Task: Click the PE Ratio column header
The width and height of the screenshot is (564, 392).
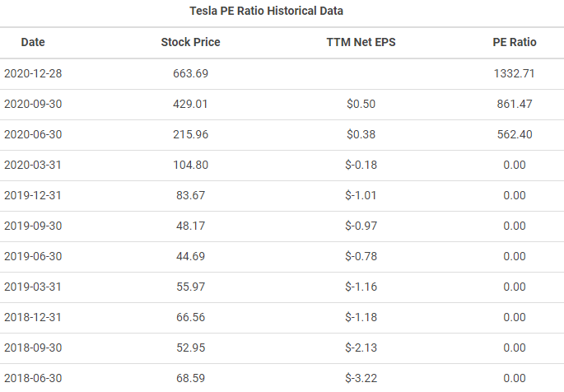Action: point(515,42)
